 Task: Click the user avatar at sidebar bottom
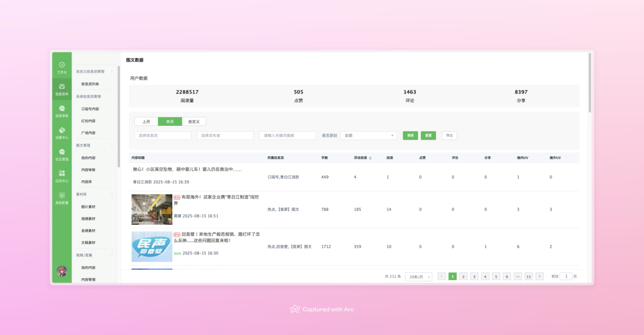tap(61, 271)
